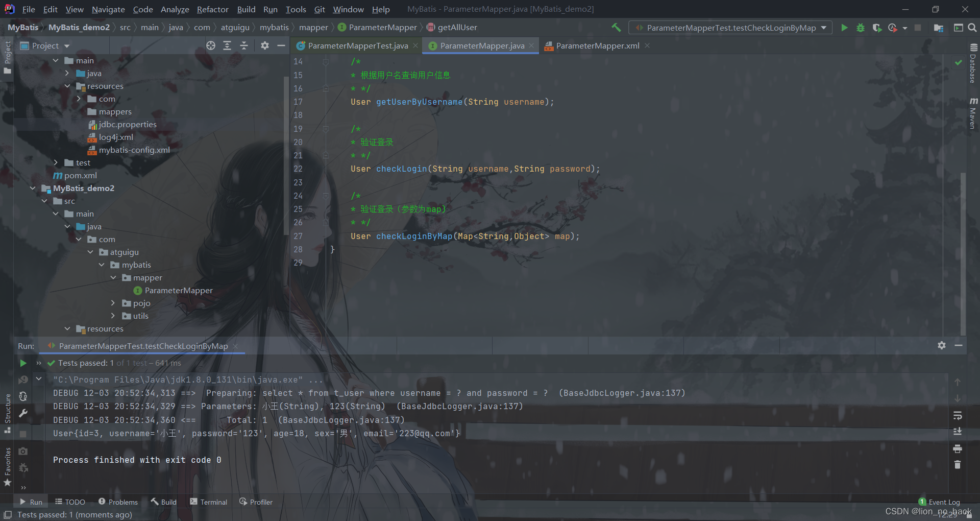Click the Build project hammer icon
The height and width of the screenshot is (521, 980).
(x=616, y=28)
